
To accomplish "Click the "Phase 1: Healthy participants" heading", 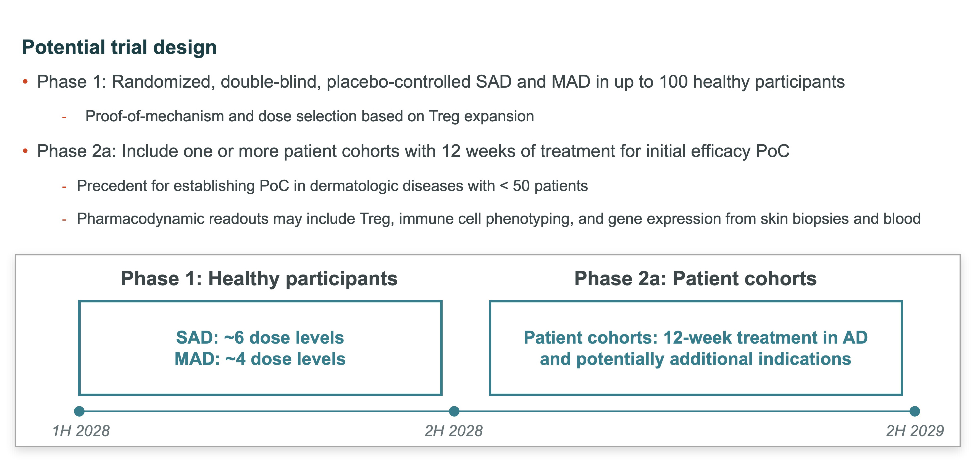I will tap(259, 278).
